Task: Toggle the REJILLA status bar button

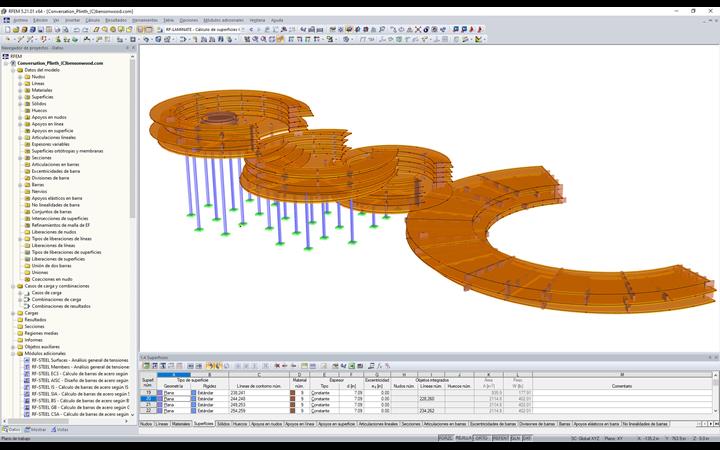Action: (x=463, y=439)
